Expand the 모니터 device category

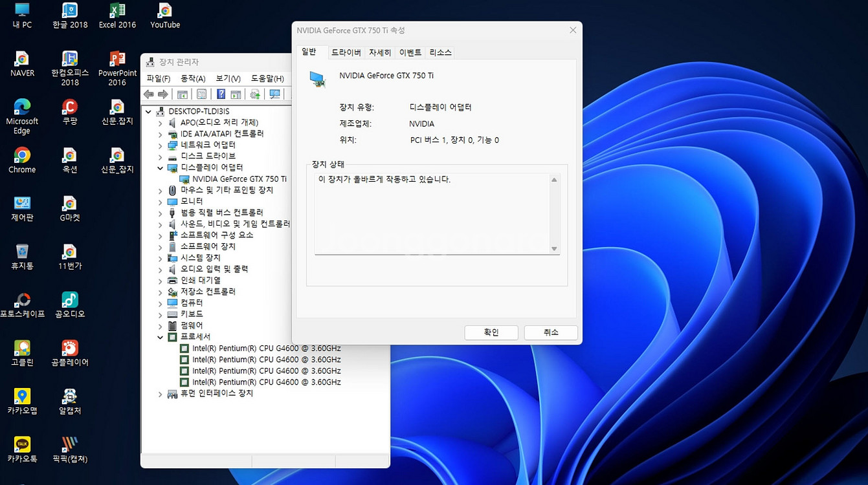159,201
